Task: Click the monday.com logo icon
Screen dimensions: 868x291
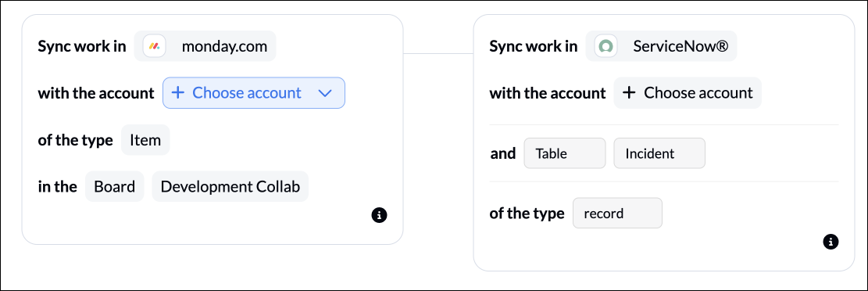Action: (x=155, y=46)
